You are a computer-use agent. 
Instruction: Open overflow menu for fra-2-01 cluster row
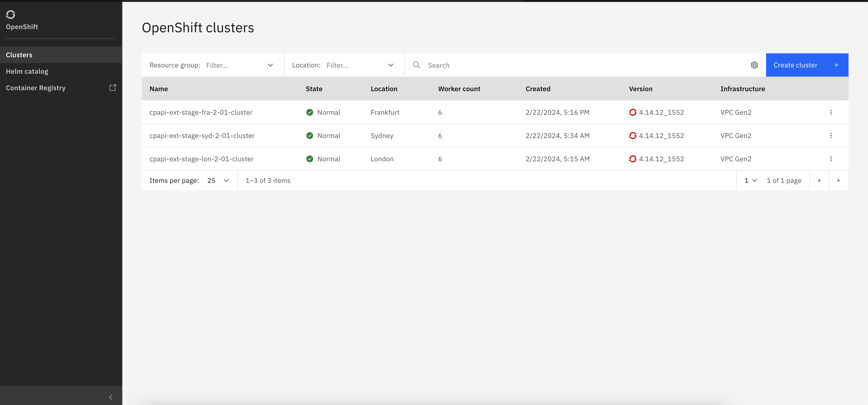click(x=831, y=112)
